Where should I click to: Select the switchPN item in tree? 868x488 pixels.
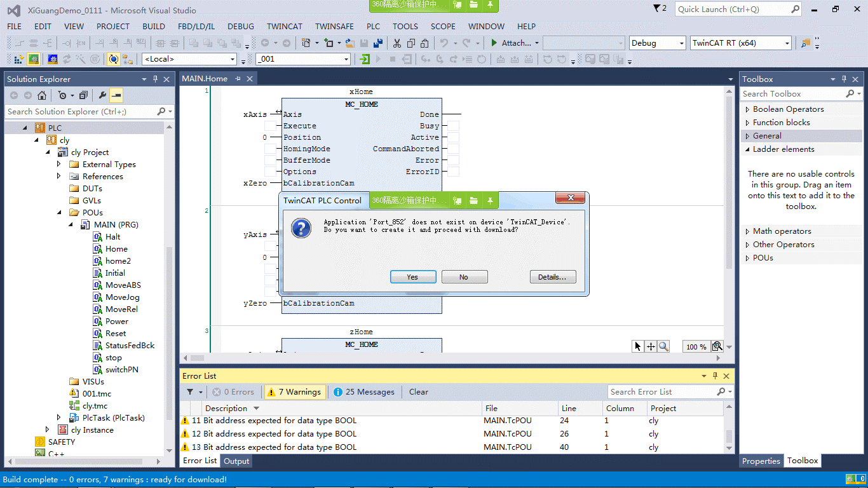(121, 369)
